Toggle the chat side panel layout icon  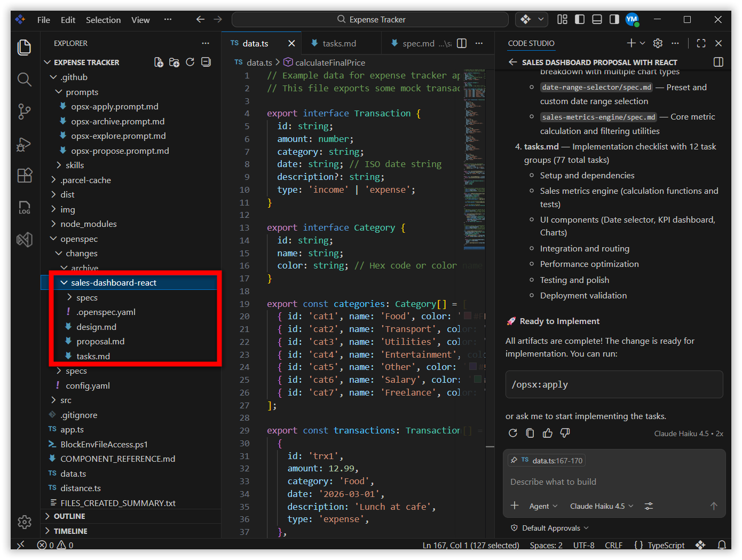tap(719, 62)
